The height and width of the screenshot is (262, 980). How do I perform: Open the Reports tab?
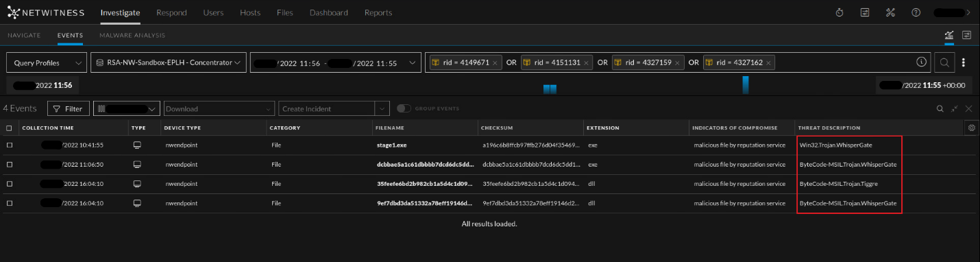(378, 12)
